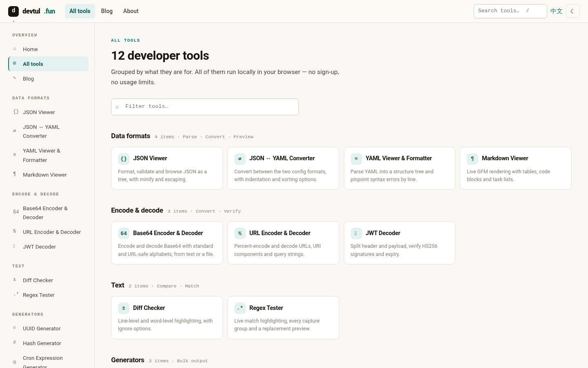The image size is (588, 368).
Task: Click the devtul logo icon
Action: (13, 11)
